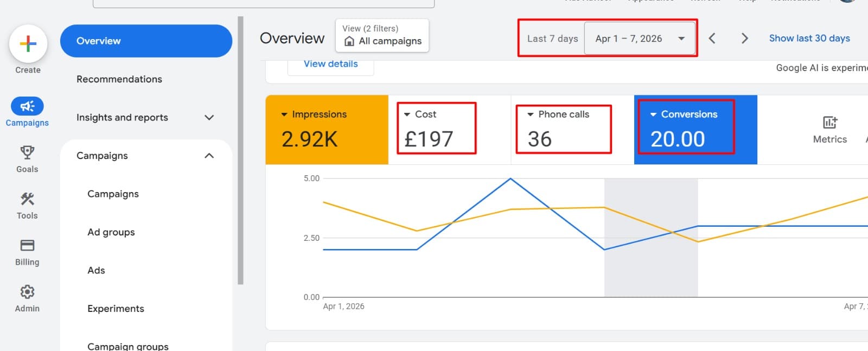This screenshot has width=868, height=351.
Task: Open the Impressions metric dropdown
Action: [314, 114]
